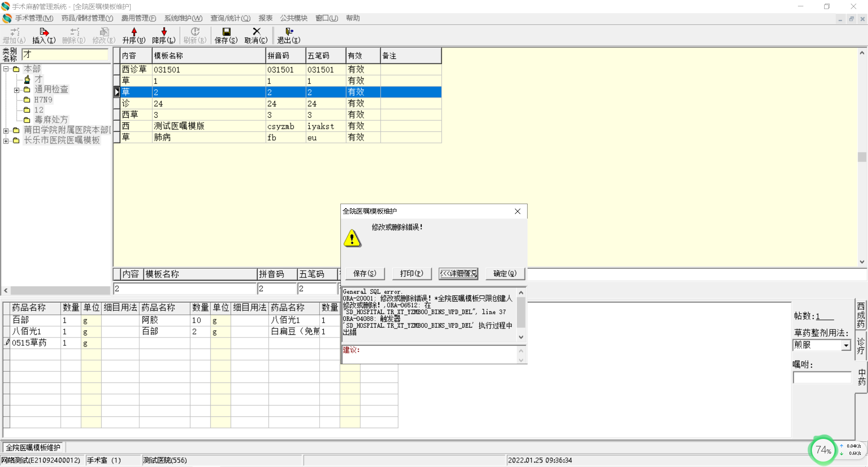Screen dimensions: 868x467
Task: Click the 类别名称 search input field
Action: click(x=65, y=54)
